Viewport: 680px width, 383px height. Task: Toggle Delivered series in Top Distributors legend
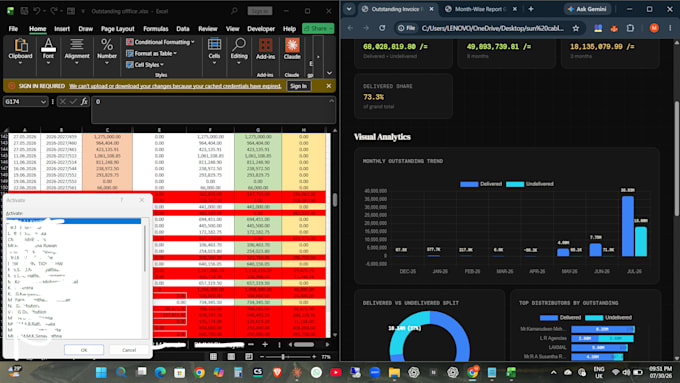[x=560, y=318]
